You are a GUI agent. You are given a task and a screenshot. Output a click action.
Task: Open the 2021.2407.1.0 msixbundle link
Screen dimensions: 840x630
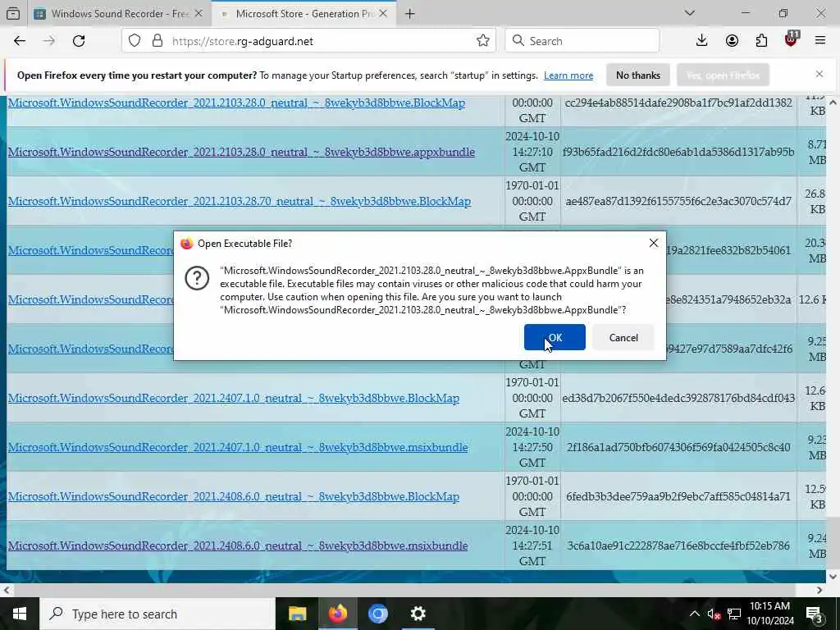(x=238, y=447)
